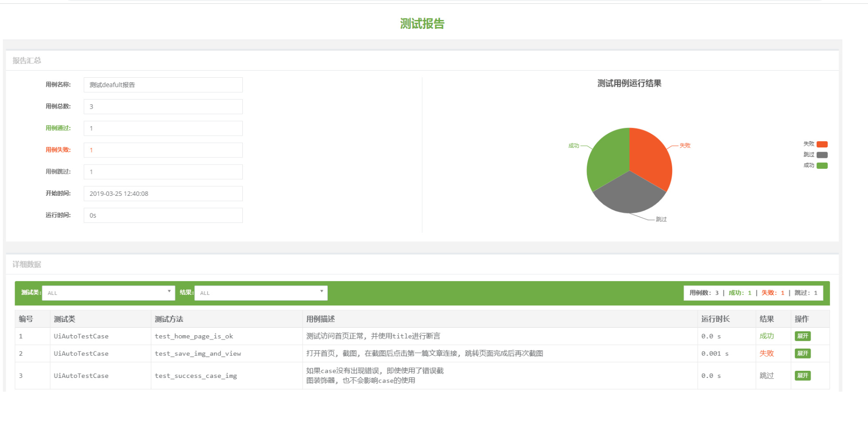Screen dimensions: 868x422
Task: Click the 开始时间 input field
Action: coord(163,194)
